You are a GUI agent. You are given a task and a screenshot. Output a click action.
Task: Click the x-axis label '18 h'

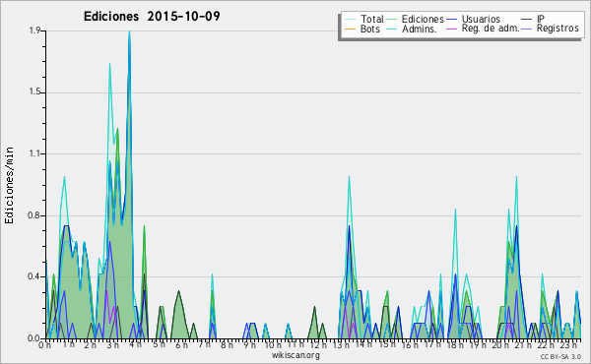[x=455, y=344]
